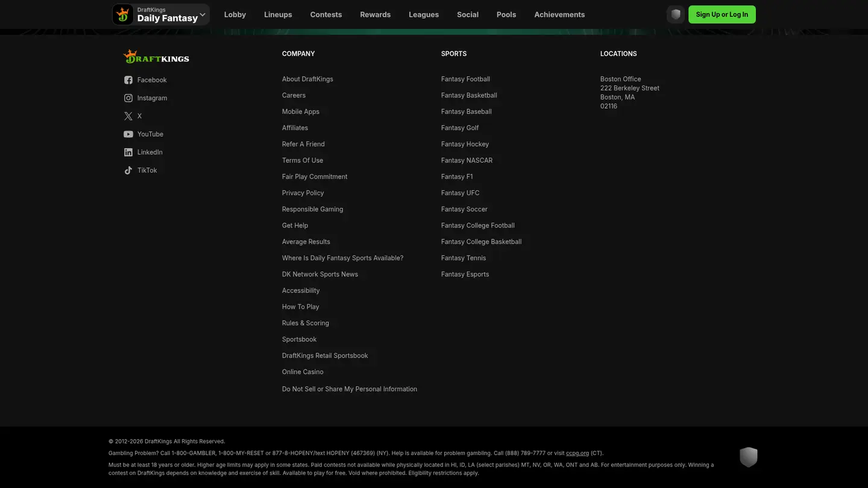This screenshot has height=488, width=868.
Task: Visit the DK Network Sports News link
Action: (320, 274)
